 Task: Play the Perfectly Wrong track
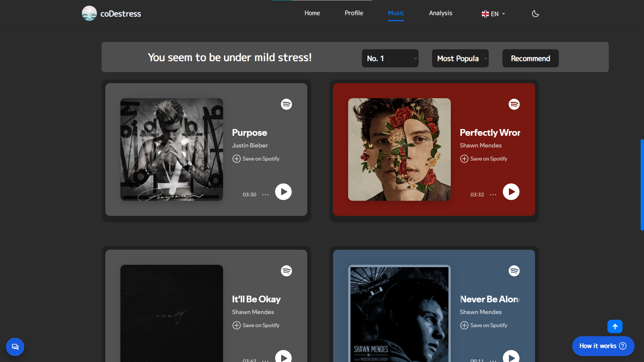point(511,192)
